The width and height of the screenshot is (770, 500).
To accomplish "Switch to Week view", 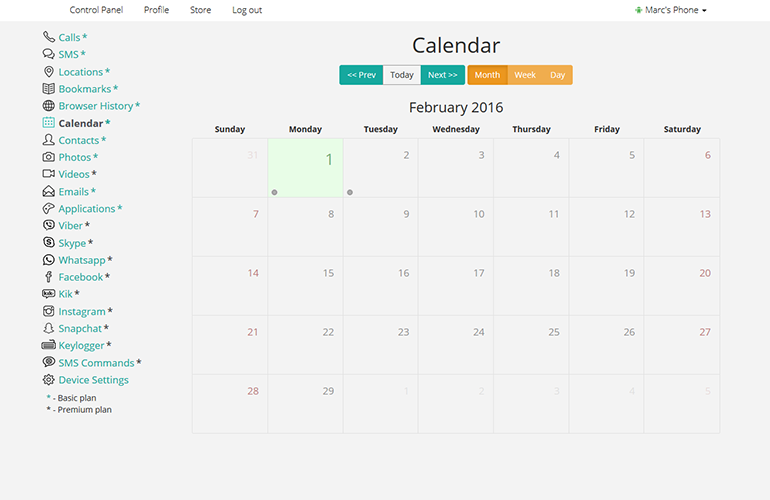I will tap(525, 75).
